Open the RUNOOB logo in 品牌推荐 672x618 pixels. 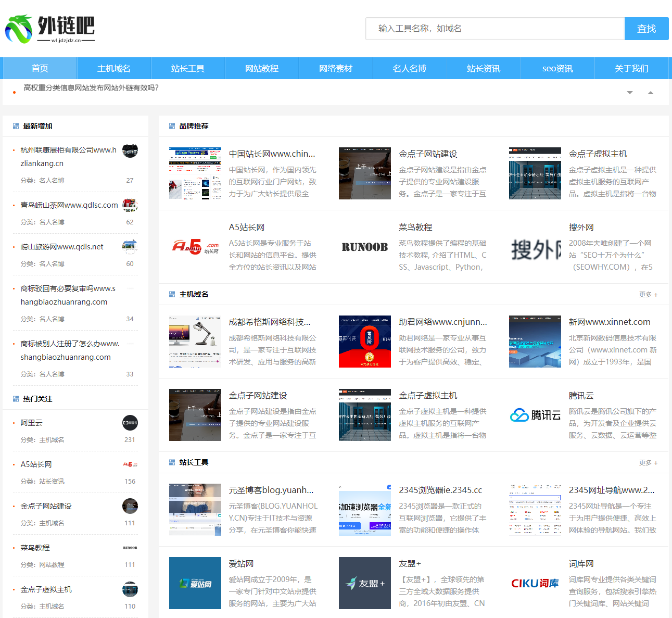365,247
